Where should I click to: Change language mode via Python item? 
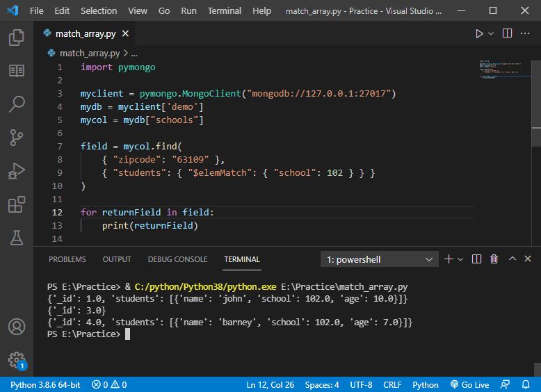point(425,385)
